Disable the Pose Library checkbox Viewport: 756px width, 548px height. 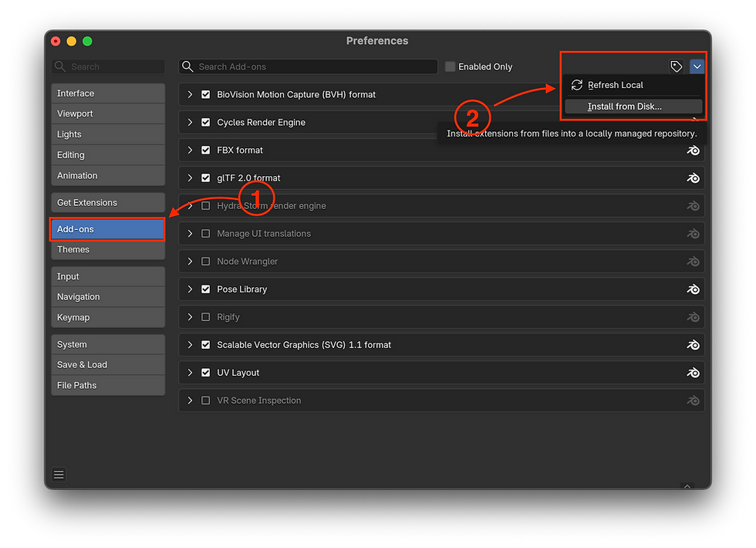(x=206, y=289)
